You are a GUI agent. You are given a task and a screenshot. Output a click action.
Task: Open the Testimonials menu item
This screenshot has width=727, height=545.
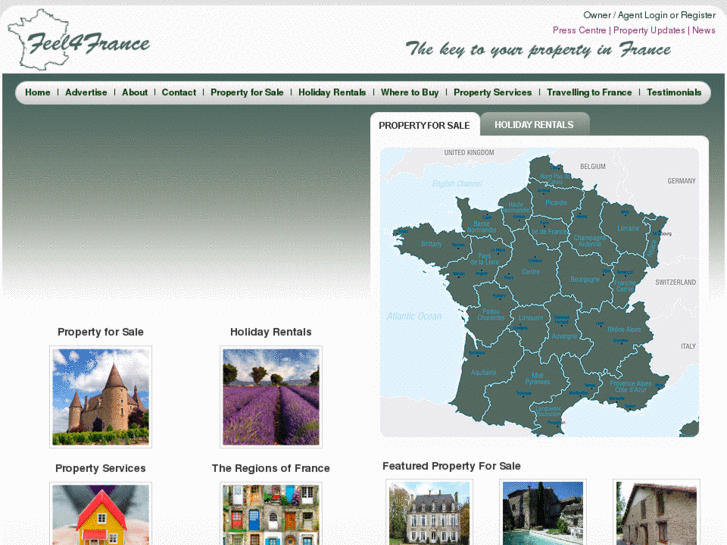[674, 92]
